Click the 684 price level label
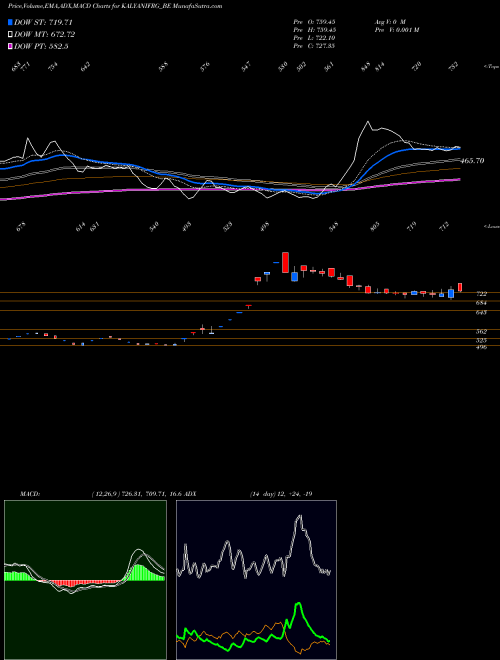Screen dimensions: 500x660 [x=481, y=303]
